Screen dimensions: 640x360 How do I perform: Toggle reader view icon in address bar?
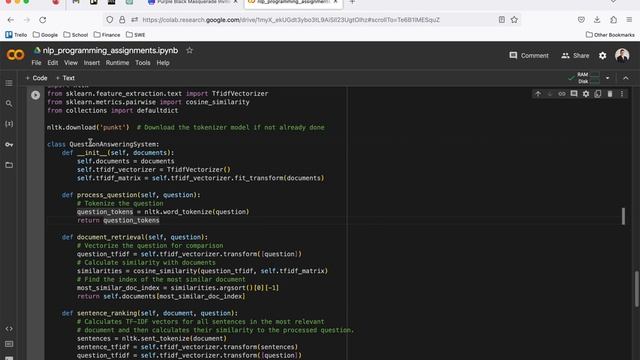tap(502, 20)
